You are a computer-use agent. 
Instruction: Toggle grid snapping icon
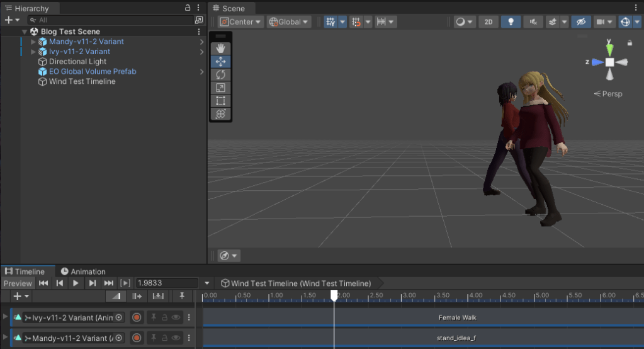coord(356,22)
